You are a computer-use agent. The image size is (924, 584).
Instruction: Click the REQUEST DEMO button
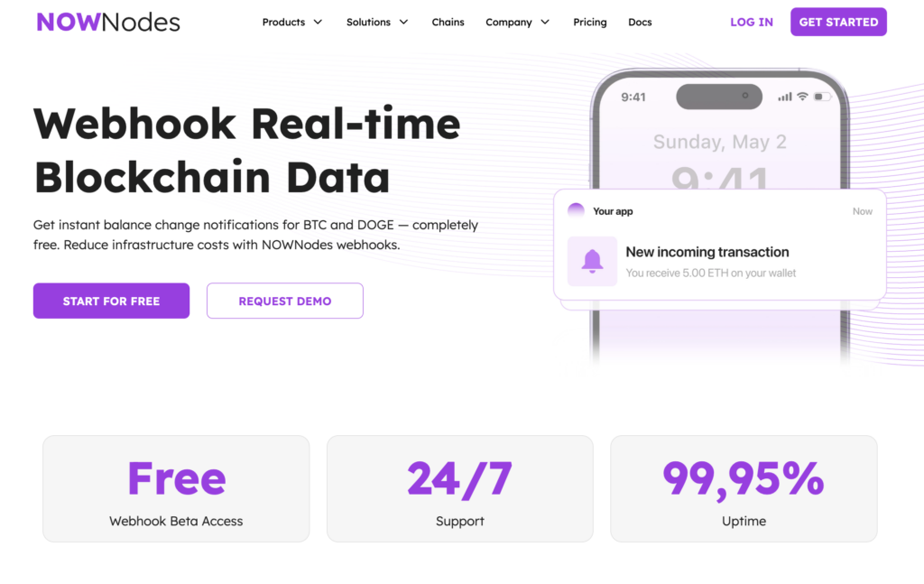[x=284, y=301]
